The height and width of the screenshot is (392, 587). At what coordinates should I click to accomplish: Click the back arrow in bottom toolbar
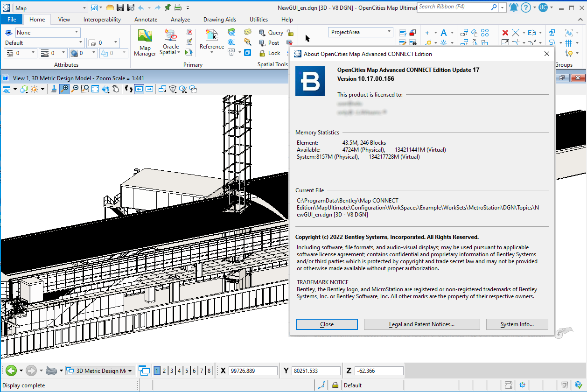11,371
